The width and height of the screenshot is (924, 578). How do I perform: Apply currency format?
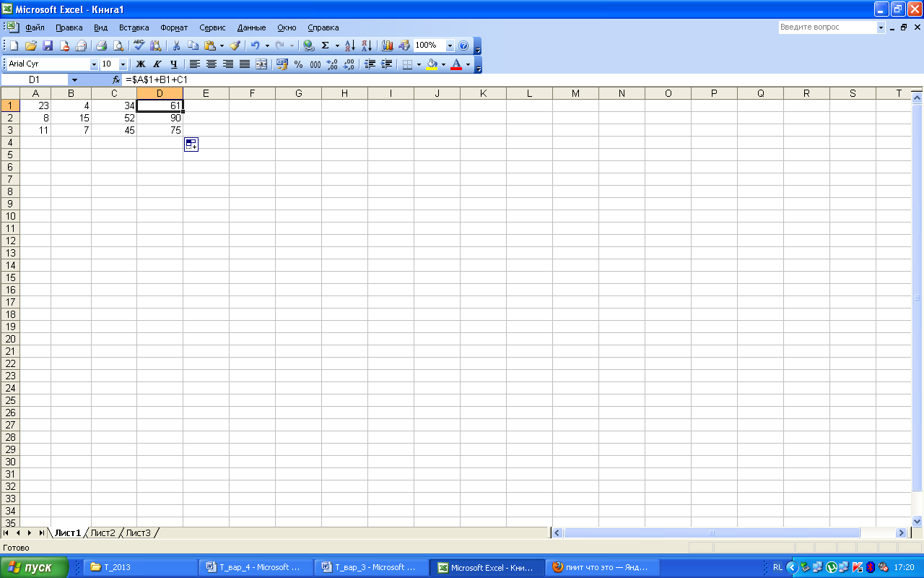click(282, 64)
